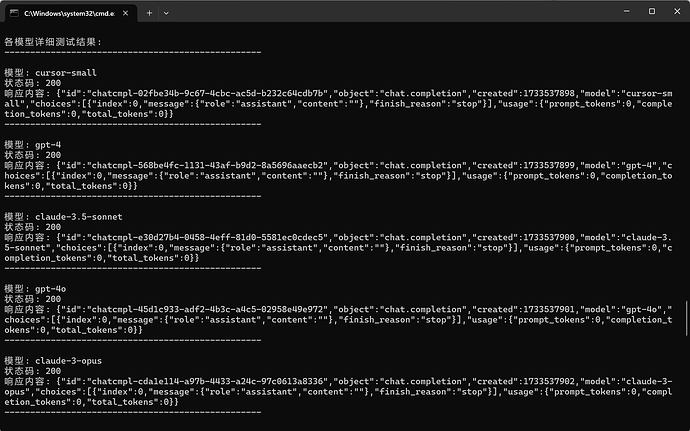This screenshot has width=690, height=431.
Task: Open a new terminal tab with plus button
Action: 149,13
